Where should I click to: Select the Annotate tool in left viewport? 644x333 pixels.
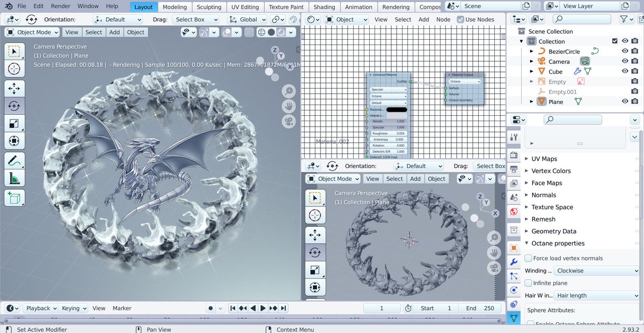tap(14, 161)
